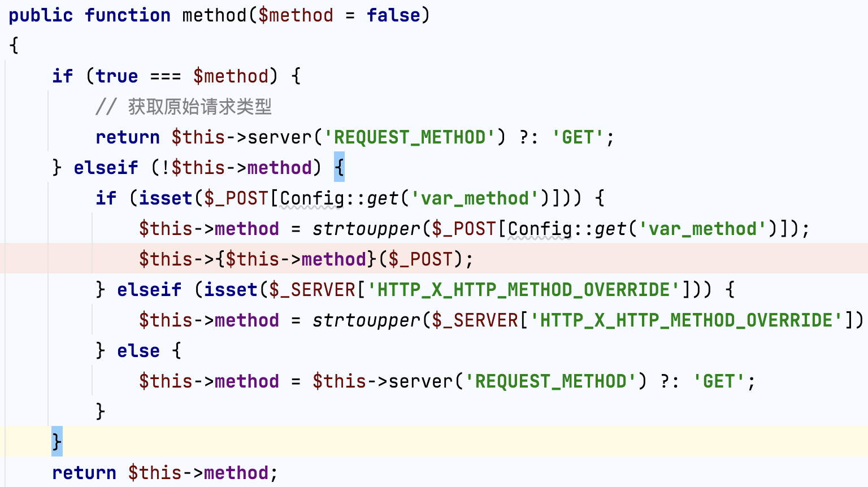Click the final 'return $this->method;' line
The width and height of the screenshot is (868, 487).
165,473
